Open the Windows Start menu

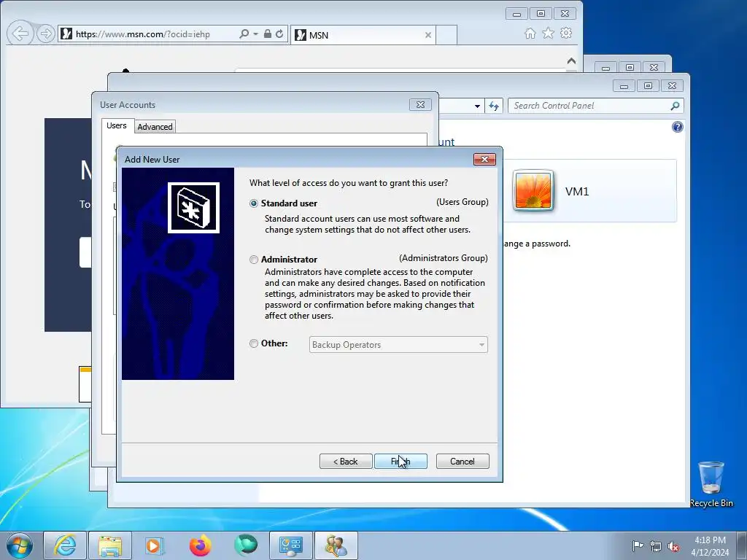(20, 545)
